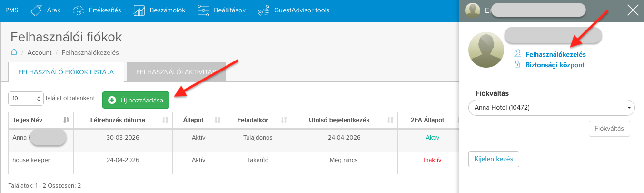Click the home icon in the breadcrumb
This screenshot has width=644, height=193.
click(14, 52)
